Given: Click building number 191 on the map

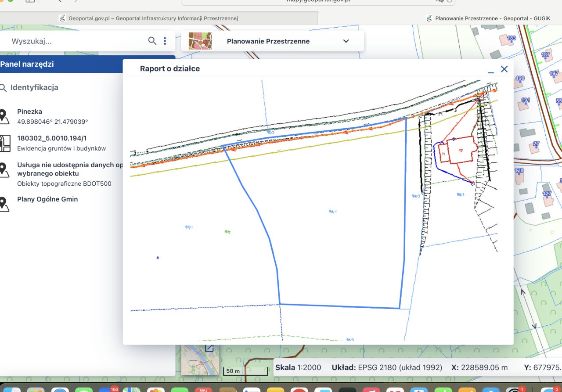Looking at the screenshot, I should coord(526,101).
